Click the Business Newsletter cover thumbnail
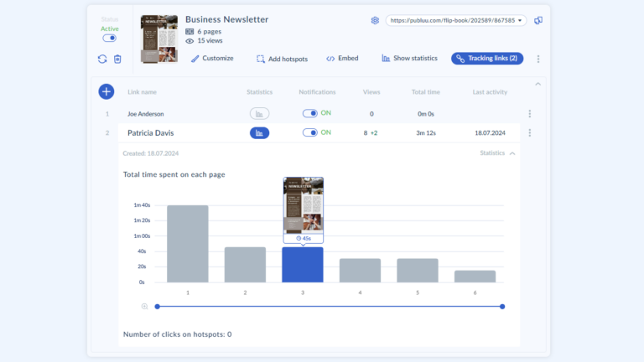The image size is (644, 362). click(x=159, y=39)
